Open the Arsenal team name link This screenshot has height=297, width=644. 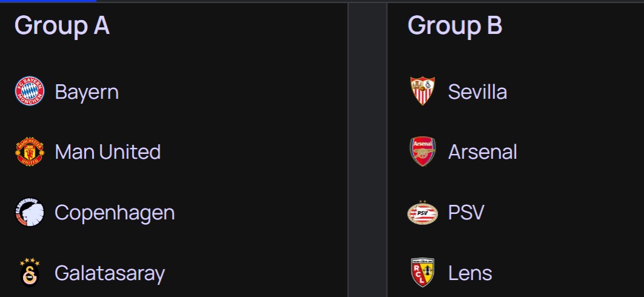[483, 152]
